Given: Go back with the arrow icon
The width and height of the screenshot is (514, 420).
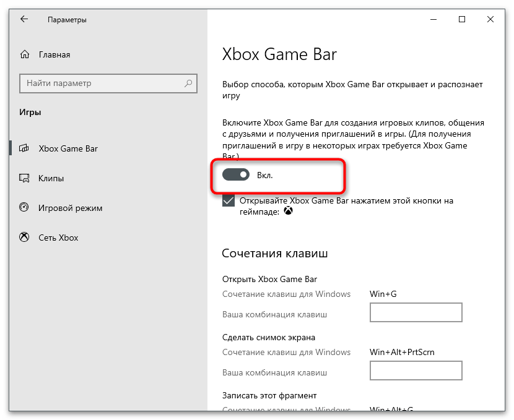Looking at the screenshot, I should (x=24, y=19).
